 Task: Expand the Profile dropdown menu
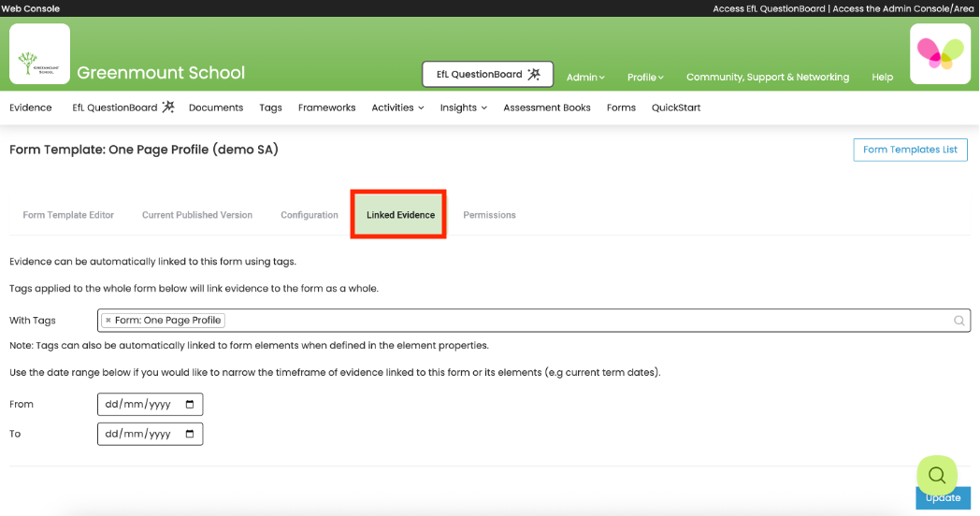click(x=645, y=77)
